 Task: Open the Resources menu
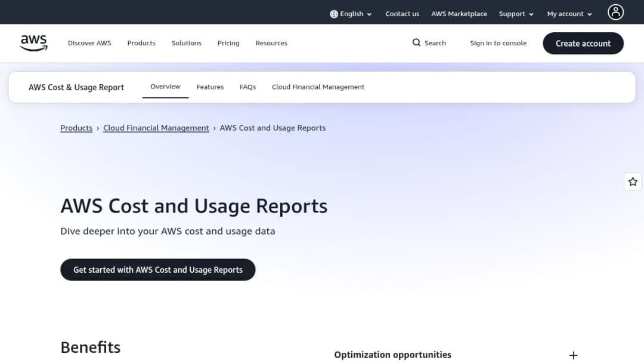[271, 43]
